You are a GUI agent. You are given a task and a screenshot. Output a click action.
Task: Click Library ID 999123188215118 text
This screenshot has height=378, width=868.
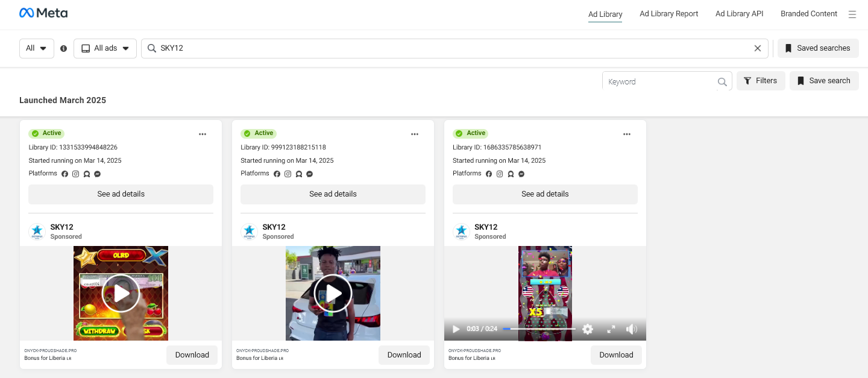(283, 147)
